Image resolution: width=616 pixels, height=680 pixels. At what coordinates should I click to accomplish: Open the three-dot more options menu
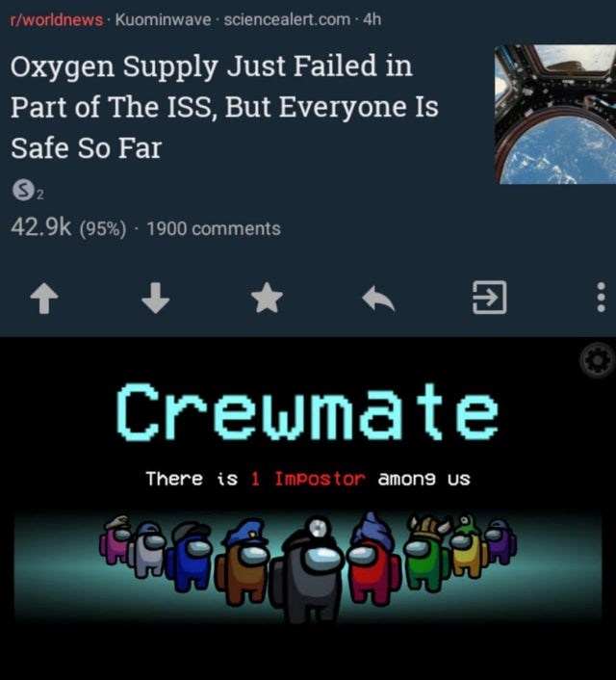(x=601, y=298)
